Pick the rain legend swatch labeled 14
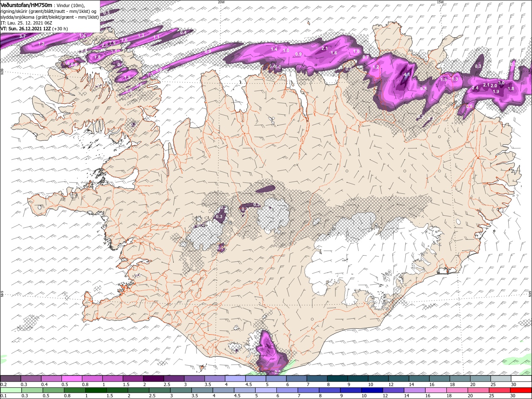The width and height of the screenshot is (532, 399). 415,390
